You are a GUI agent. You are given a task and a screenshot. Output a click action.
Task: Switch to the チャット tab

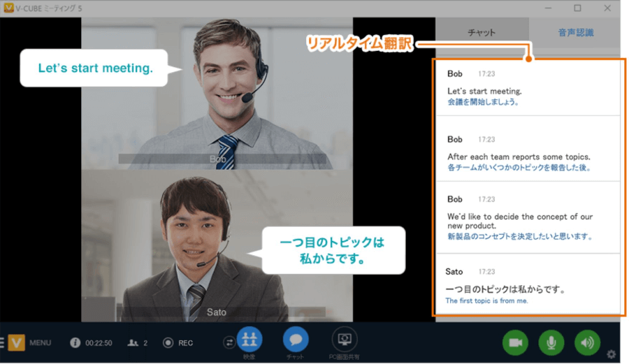pyautogui.click(x=482, y=32)
